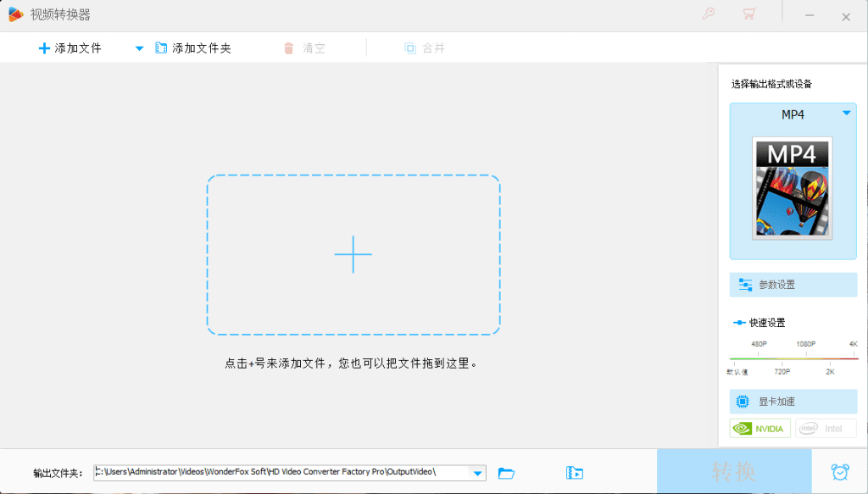This screenshot has height=494, width=868.
Task: Click 清空 to clear the file list
Action: point(303,47)
